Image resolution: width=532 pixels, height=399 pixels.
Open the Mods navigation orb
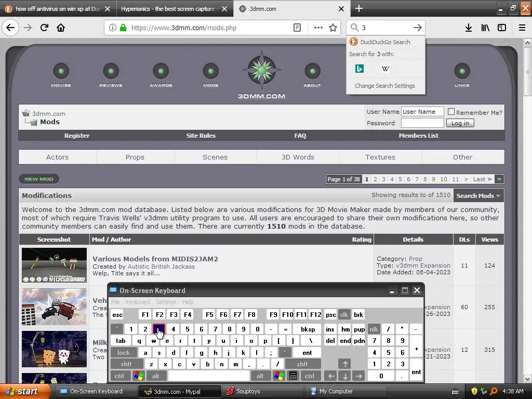(x=211, y=71)
